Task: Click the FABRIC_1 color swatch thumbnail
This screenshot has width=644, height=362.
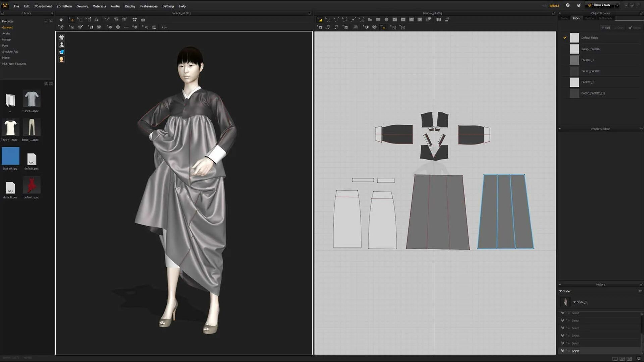Action: point(574,60)
